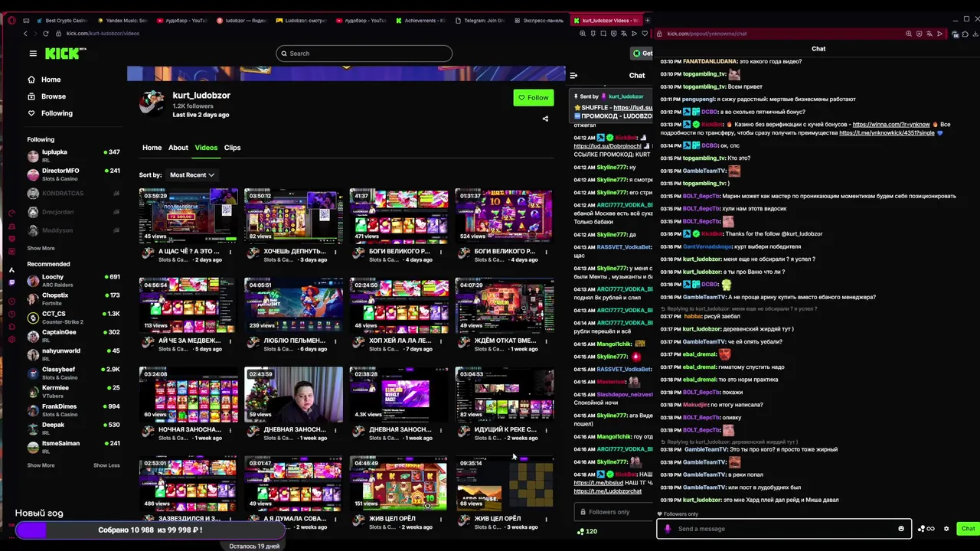Click the share icon under the Follow button

pyautogui.click(x=545, y=119)
